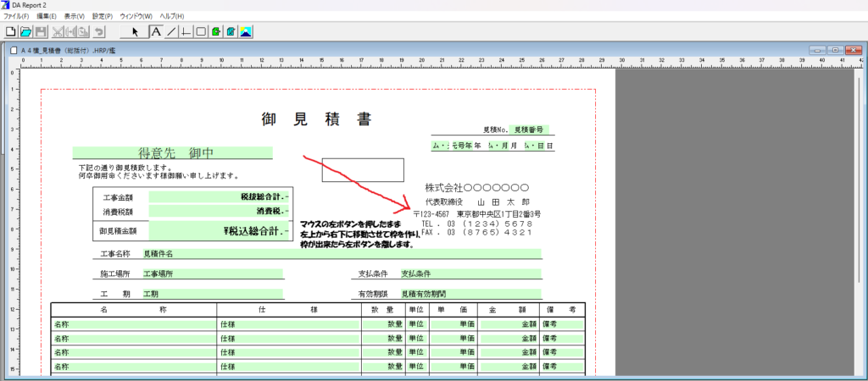Undo with the curved arrow icon
The image size is (868, 381).
point(99,32)
